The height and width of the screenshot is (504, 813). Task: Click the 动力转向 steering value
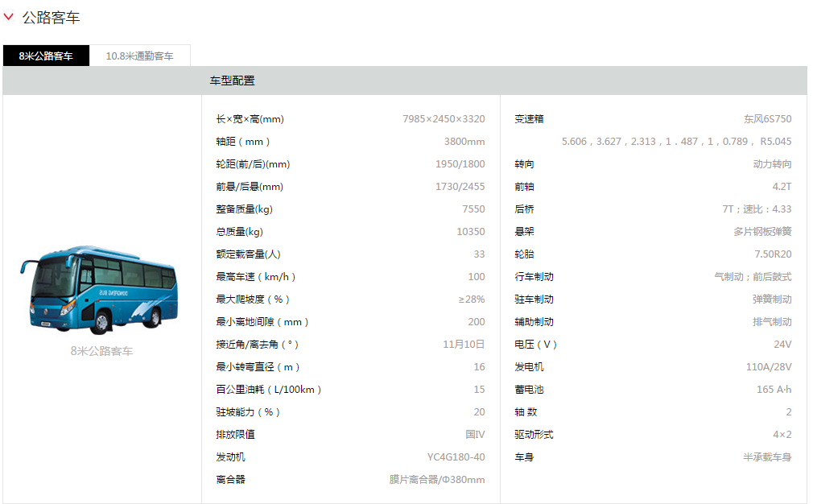click(x=773, y=164)
